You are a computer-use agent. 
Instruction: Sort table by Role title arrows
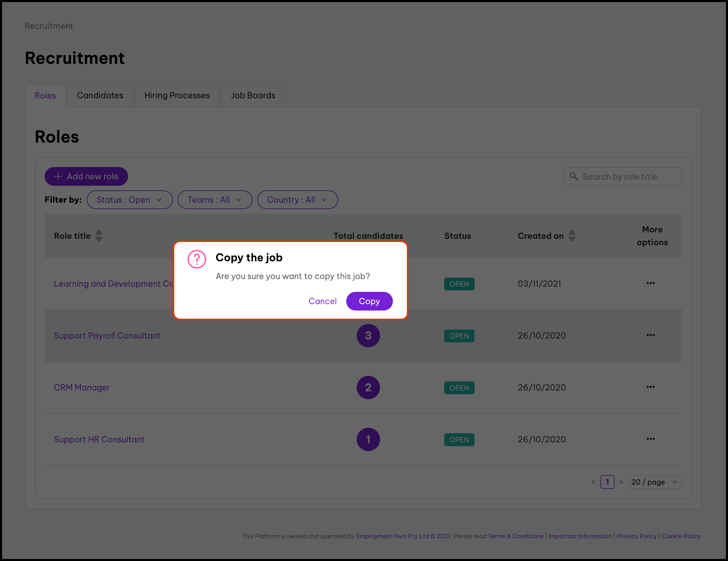coord(99,236)
